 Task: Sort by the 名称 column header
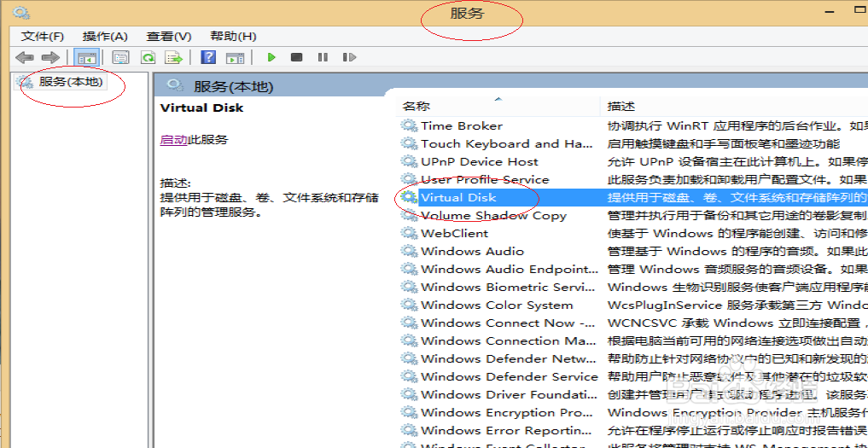pos(417,107)
